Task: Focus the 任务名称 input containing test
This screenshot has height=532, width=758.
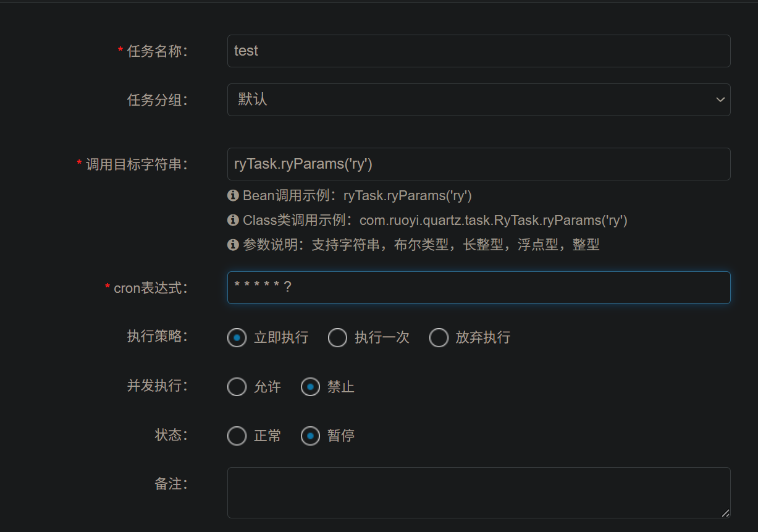Action: [479, 51]
